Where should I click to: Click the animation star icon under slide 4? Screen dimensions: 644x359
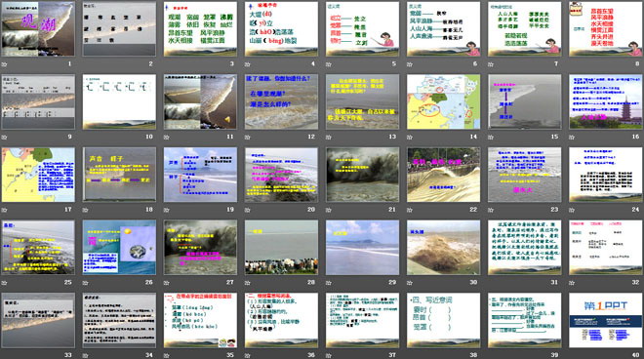click(248, 64)
